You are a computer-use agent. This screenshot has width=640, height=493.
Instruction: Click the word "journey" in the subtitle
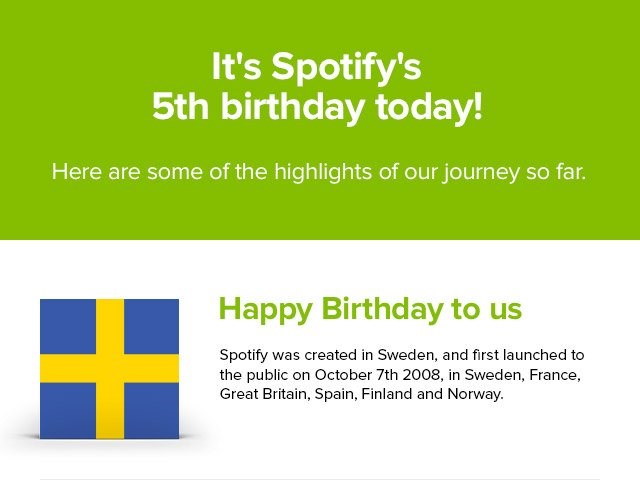481,173
